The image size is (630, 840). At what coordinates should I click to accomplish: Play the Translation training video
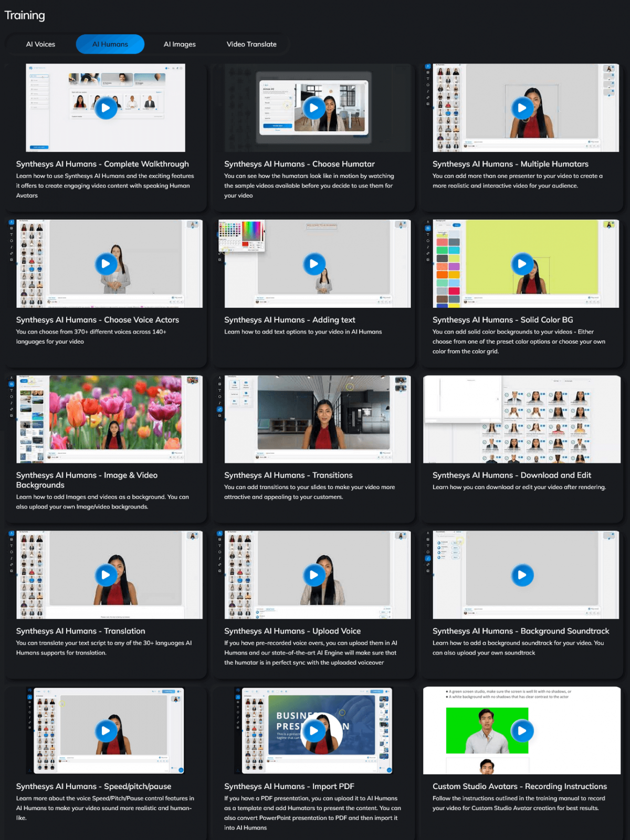pos(106,575)
